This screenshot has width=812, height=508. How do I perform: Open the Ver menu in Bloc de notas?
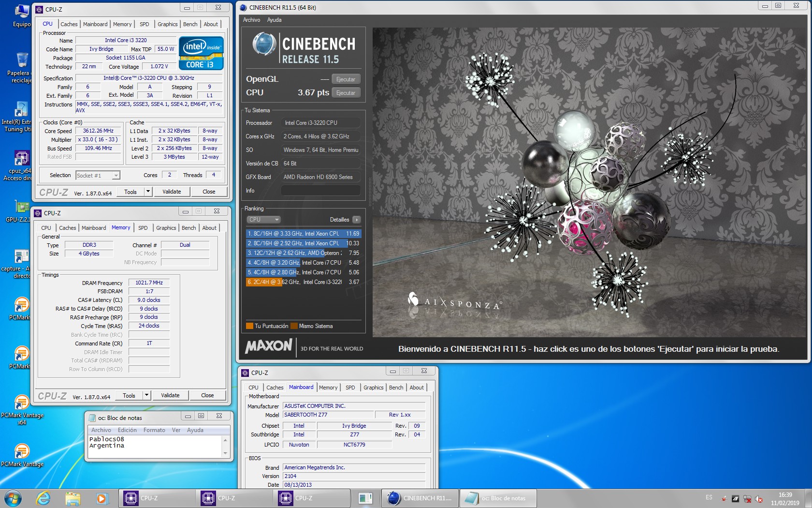176,430
